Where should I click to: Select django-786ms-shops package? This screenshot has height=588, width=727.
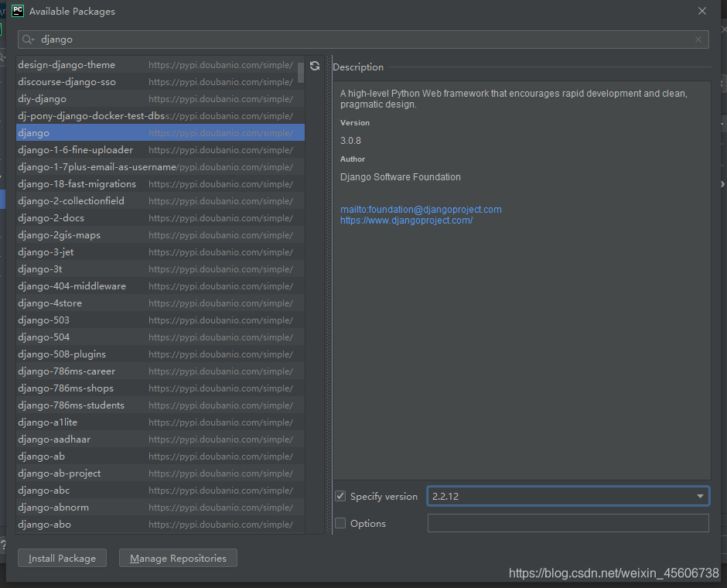click(x=160, y=388)
